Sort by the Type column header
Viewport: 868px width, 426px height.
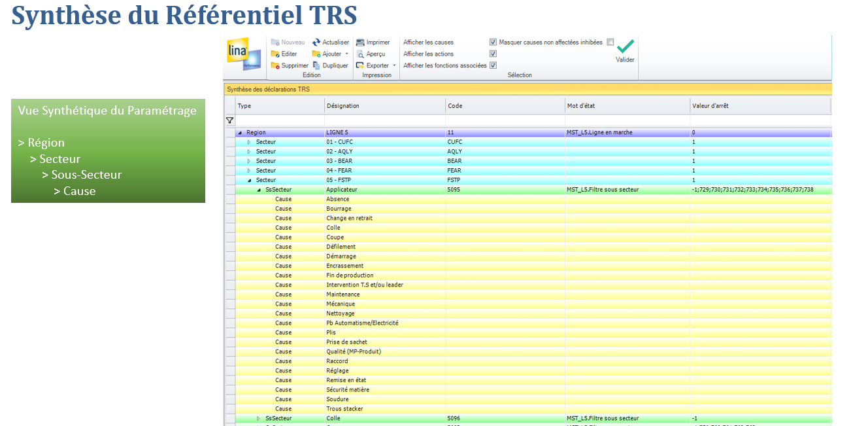[279, 105]
